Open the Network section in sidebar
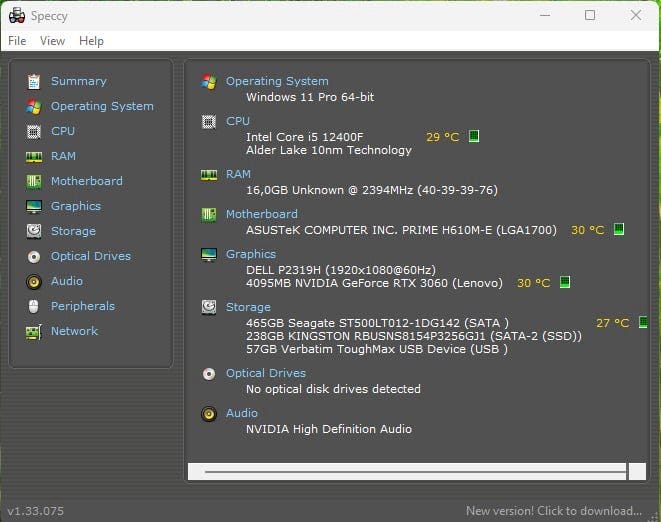The image size is (661, 522). 75,331
